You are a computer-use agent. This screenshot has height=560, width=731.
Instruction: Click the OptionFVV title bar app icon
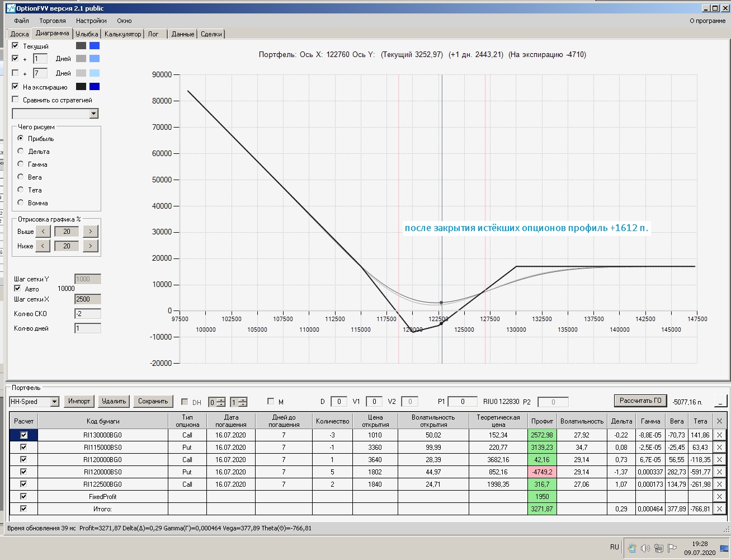point(10,8)
